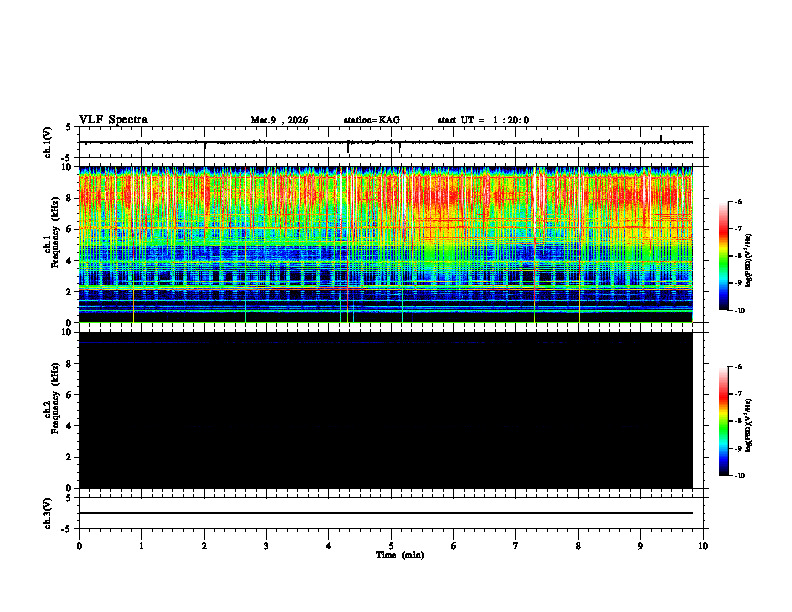Click time axis tick label "0"
Screen dimensions: 792x612
pos(79,546)
